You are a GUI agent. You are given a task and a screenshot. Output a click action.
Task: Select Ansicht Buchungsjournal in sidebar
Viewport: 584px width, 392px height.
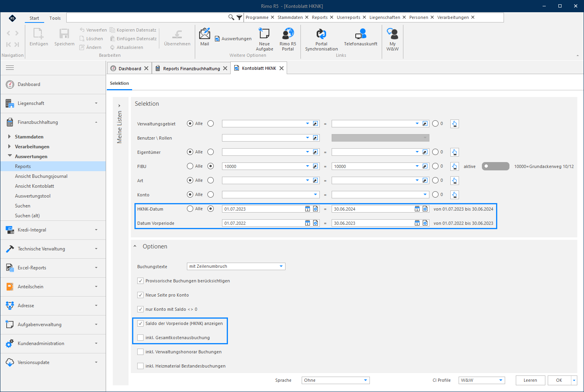click(41, 176)
